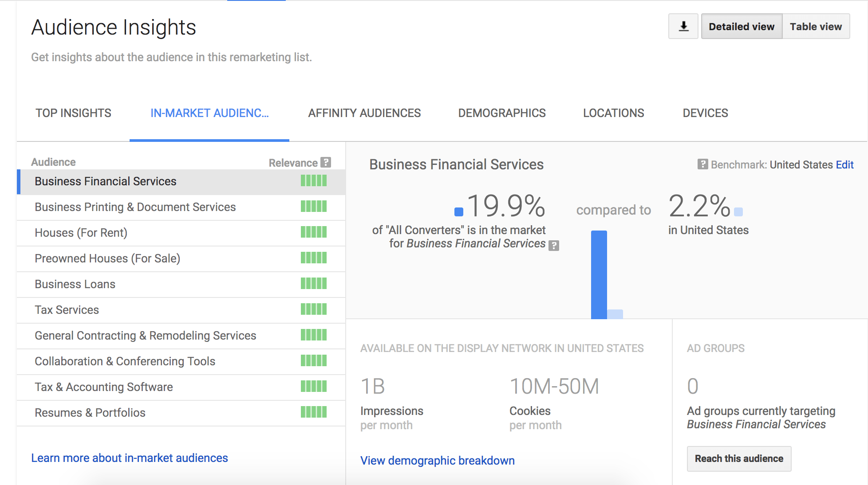Open Learn more about in-market audiences

130,458
